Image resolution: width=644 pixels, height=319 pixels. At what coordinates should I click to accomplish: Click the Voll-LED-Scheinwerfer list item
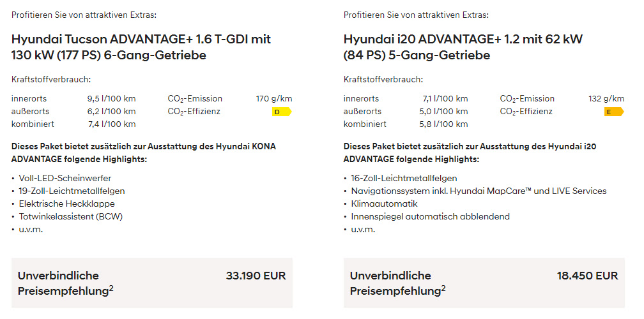click(x=65, y=179)
